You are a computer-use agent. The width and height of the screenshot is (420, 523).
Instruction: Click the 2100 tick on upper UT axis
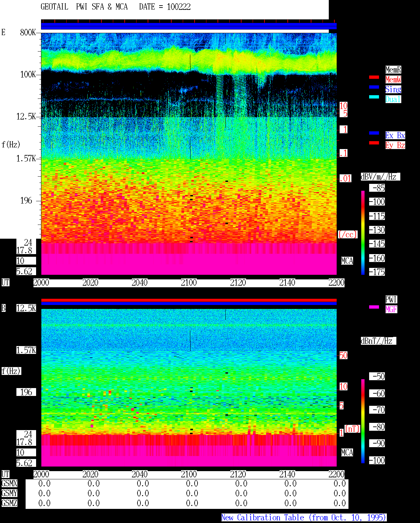(189, 283)
